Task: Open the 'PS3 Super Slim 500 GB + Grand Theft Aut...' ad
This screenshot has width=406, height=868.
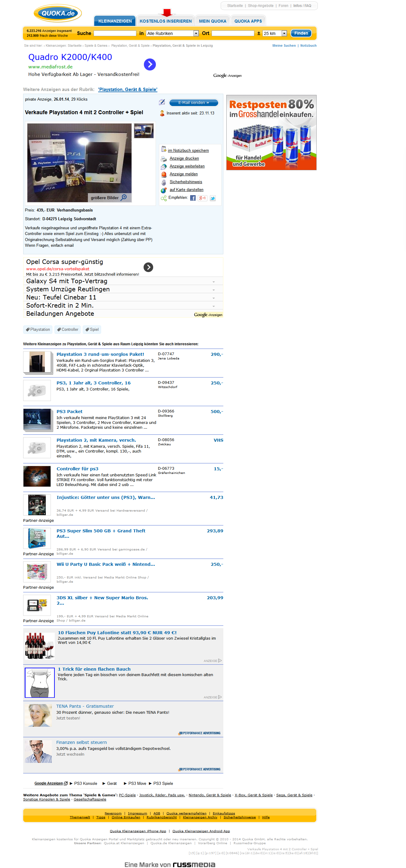Action: point(101,533)
